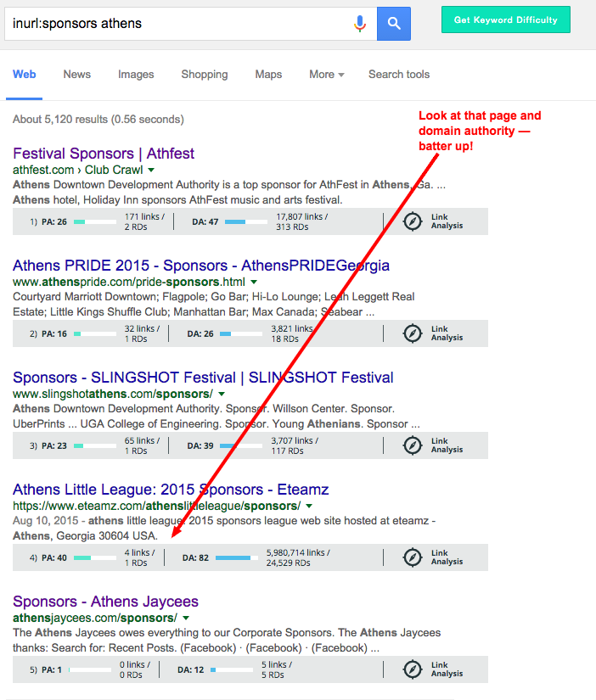Expand dropdown arrow beside athenspride.com URL

(254, 283)
